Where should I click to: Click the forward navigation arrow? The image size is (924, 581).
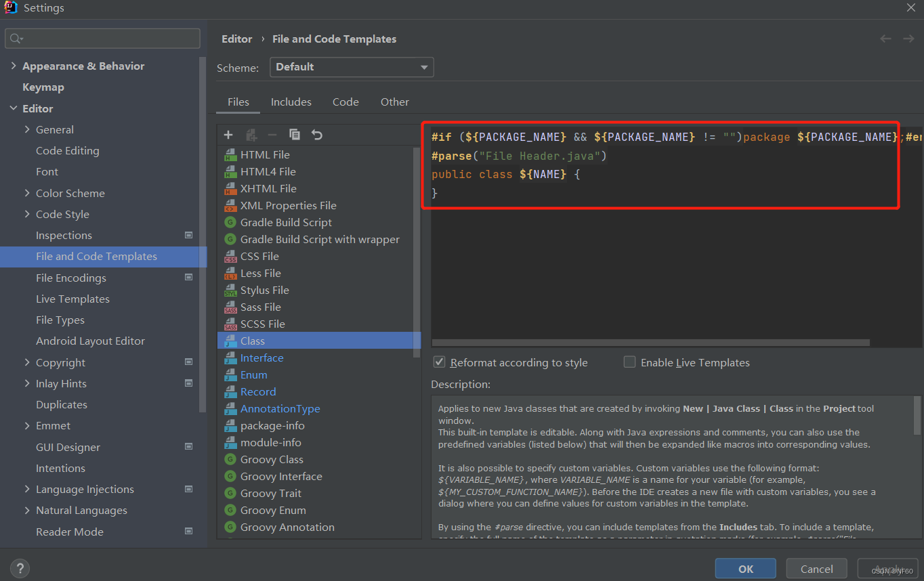[x=908, y=39]
